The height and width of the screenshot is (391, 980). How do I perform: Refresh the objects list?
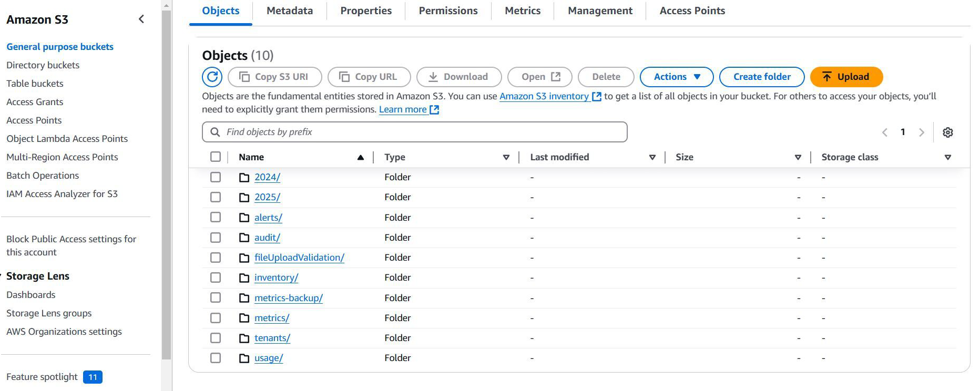pos(212,77)
